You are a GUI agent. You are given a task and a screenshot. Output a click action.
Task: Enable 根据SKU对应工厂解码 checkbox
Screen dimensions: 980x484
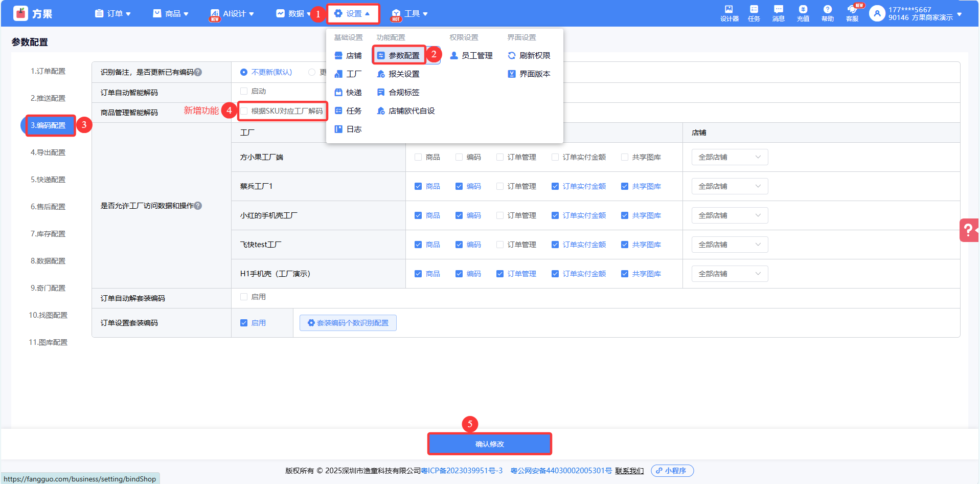point(244,111)
